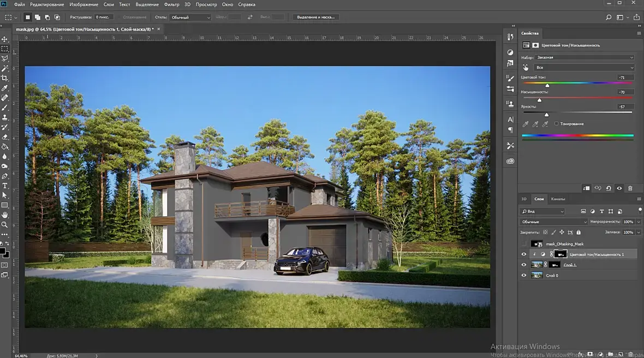Select the Clone Stamp tool

5,117
